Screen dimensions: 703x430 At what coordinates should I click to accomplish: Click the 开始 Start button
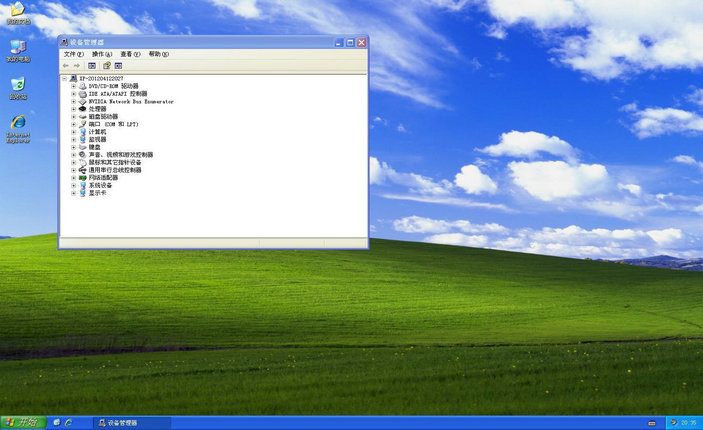pyautogui.click(x=21, y=423)
